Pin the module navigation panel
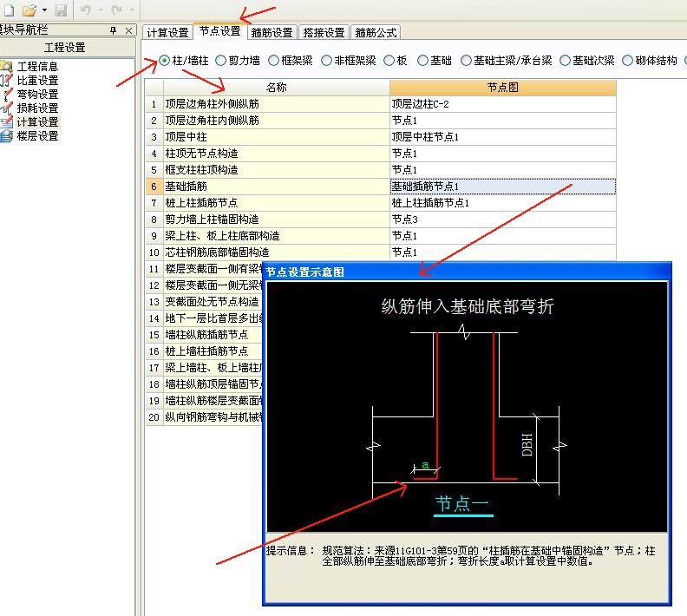687x616 pixels. (113, 30)
